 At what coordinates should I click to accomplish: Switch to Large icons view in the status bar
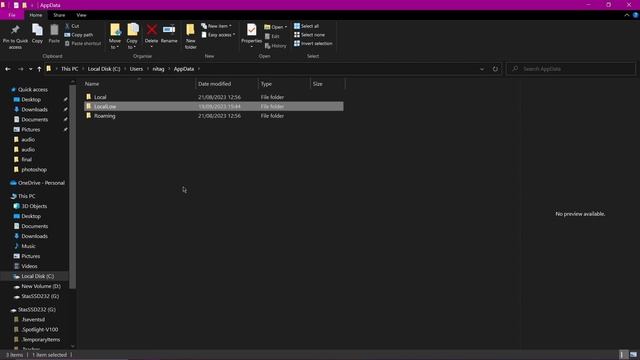pos(633,355)
